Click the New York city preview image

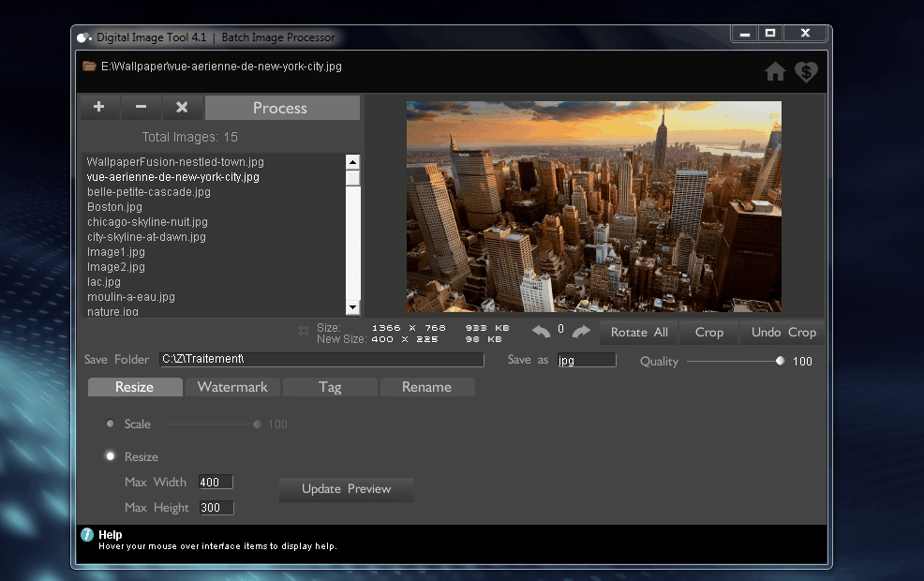(x=594, y=206)
